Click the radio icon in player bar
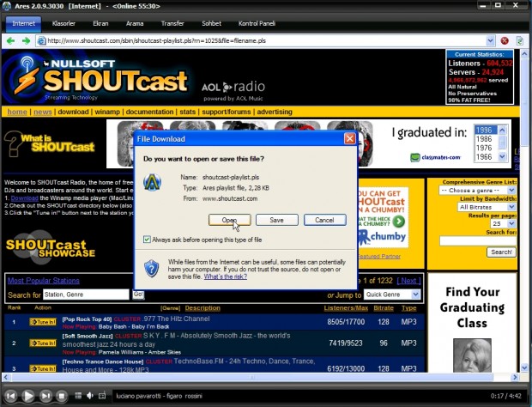The height and width of the screenshot is (407, 532). pos(102,396)
